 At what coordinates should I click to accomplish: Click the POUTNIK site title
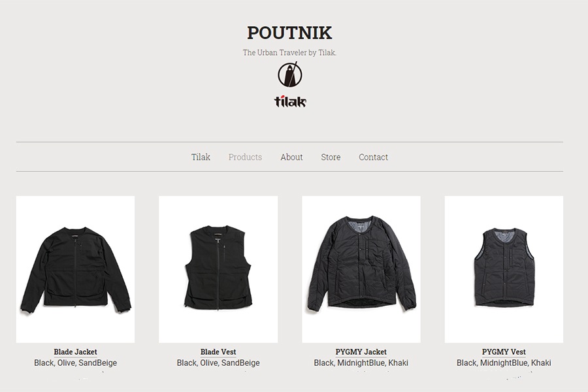click(289, 33)
